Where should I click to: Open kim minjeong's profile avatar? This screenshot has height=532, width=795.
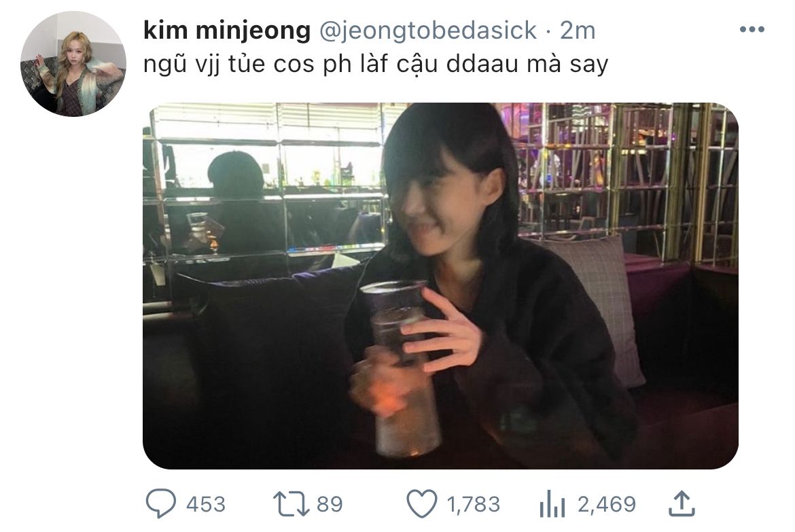73,64
